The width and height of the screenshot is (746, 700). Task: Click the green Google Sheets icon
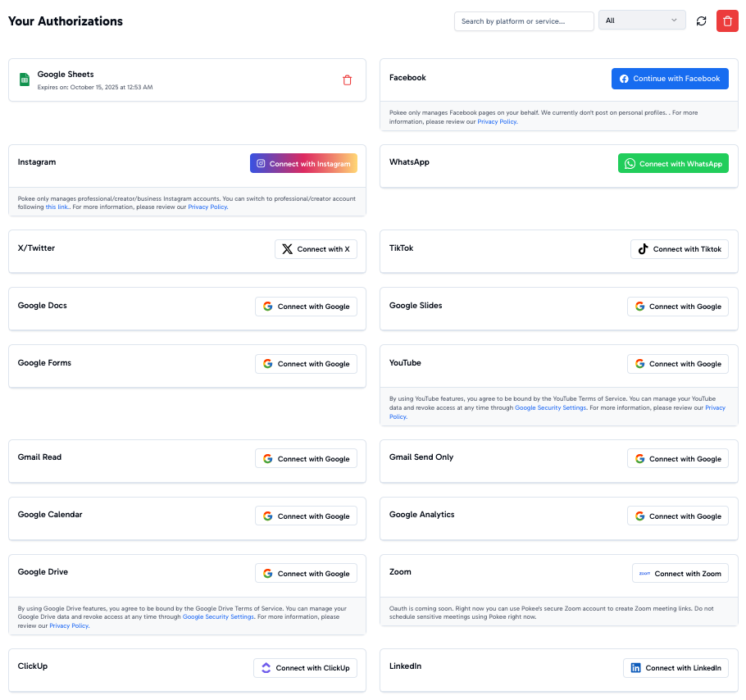point(25,80)
